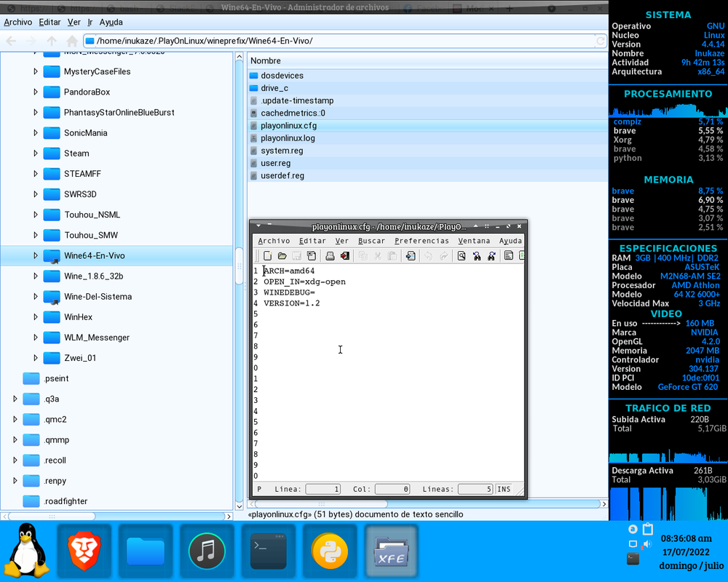The height and width of the screenshot is (582, 728).
Task: Select the playonlinux.log file
Action: tap(288, 137)
